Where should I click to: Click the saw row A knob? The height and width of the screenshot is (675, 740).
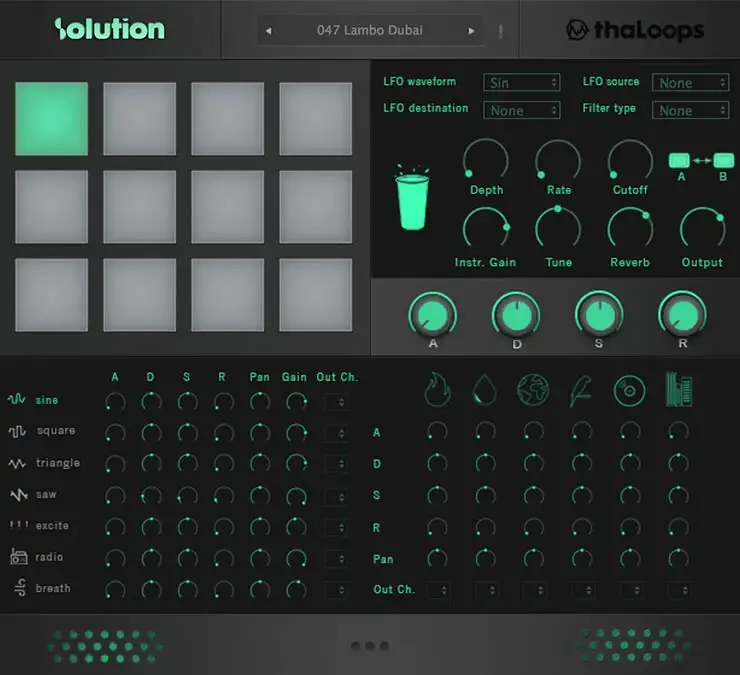116,496
